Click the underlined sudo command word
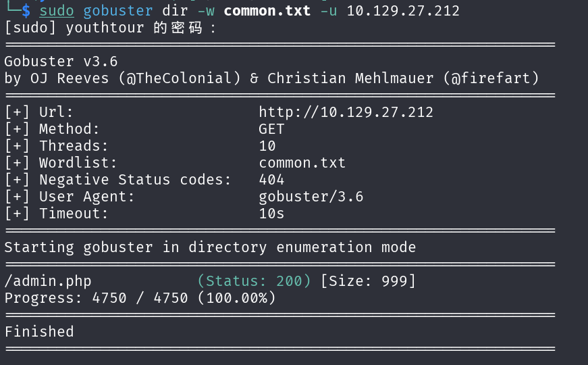 [x=56, y=11]
